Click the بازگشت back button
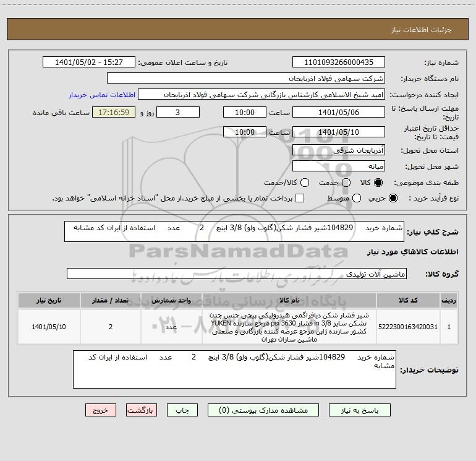 click(142, 410)
